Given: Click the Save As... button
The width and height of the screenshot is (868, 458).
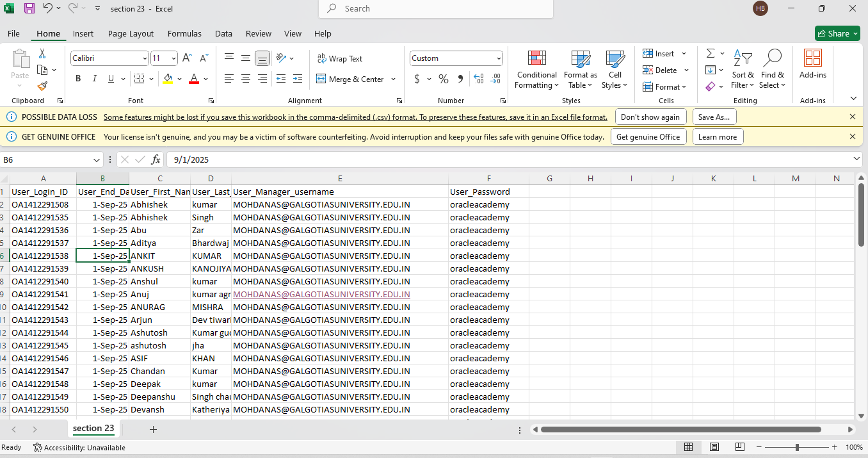Looking at the screenshot, I should (x=714, y=117).
